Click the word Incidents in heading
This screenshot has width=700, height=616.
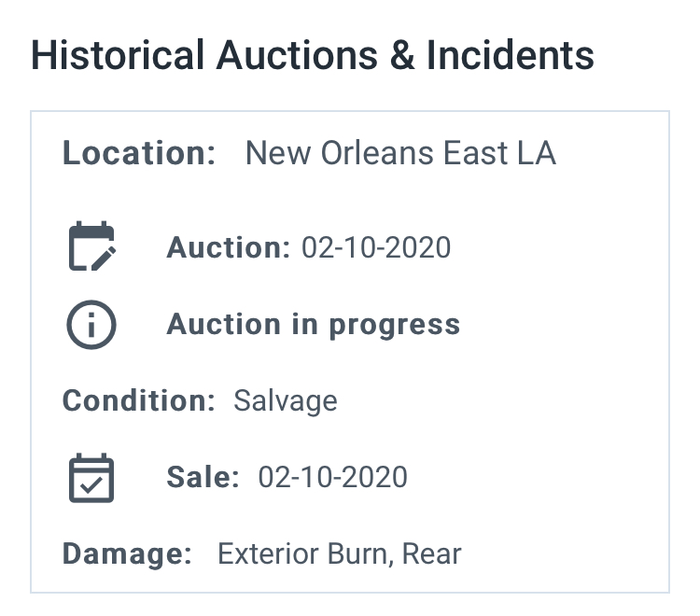[511, 55]
